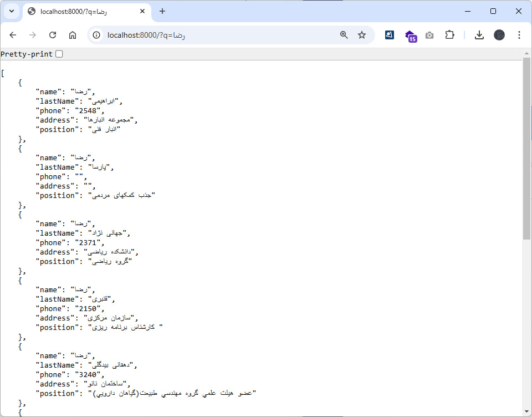Click the address value مجموعه انبارها
The height and width of the screenshot is (417, 532).
[109, 120]
